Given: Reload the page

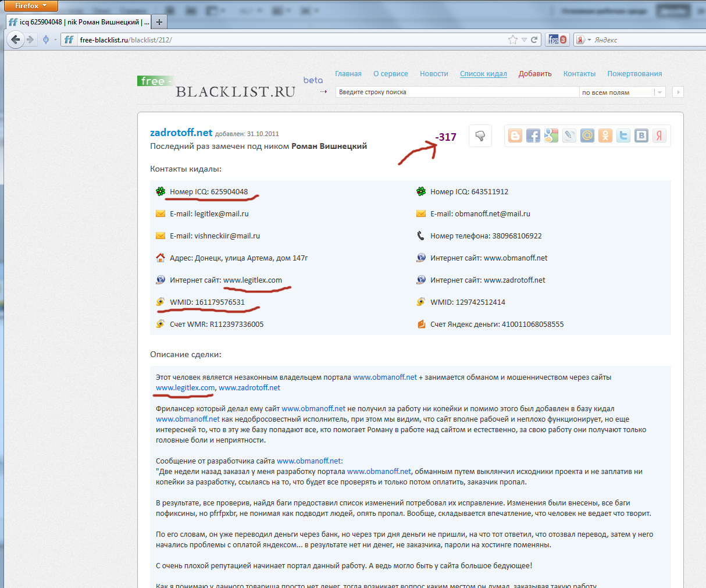Looking at the screenshot, I should pos(534,40).
